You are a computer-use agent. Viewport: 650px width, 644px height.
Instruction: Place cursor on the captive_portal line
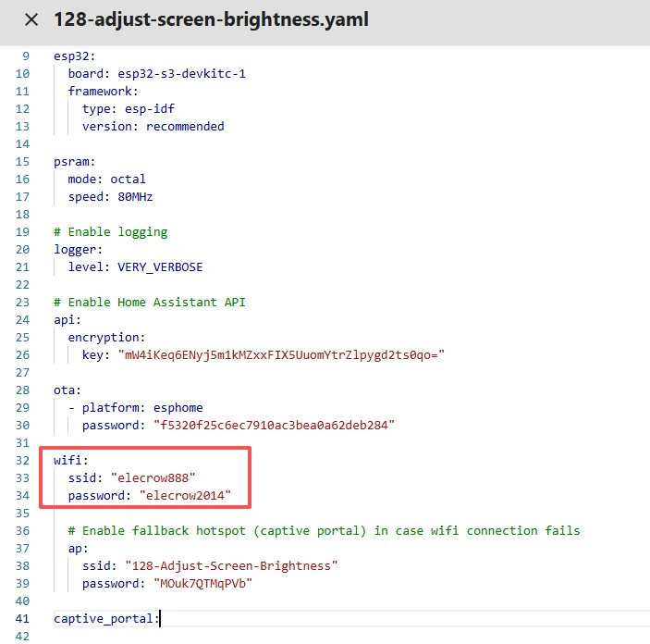[x=106, y=618]
